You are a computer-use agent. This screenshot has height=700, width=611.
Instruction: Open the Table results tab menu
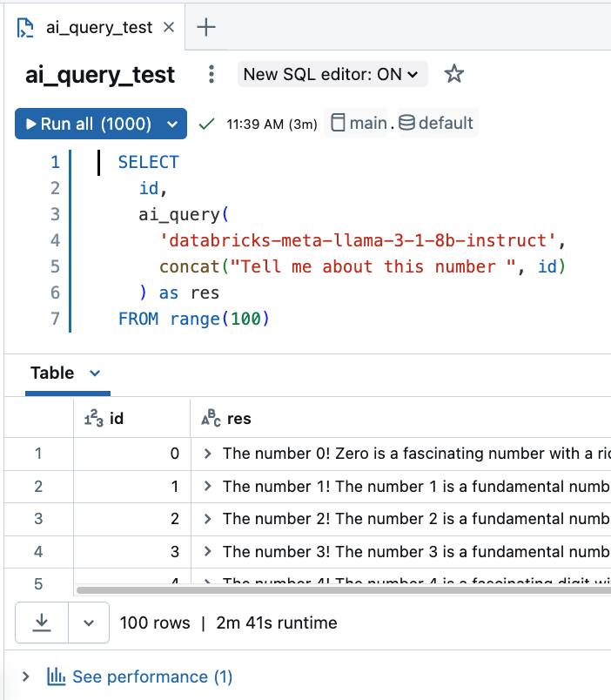coord(95,374)
